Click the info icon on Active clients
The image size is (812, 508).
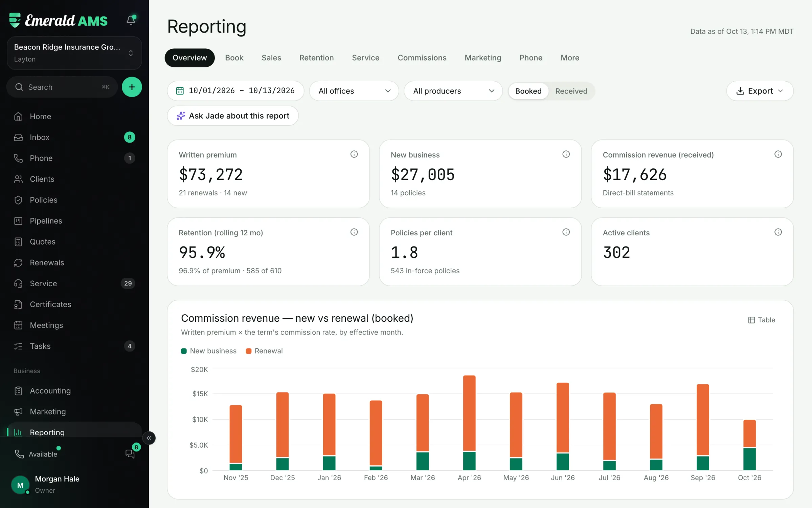pyautogui.click(x=778, y=232)
